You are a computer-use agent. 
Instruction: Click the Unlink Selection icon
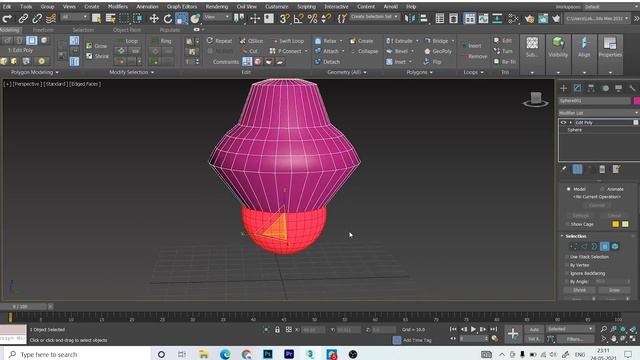point(37,18)
